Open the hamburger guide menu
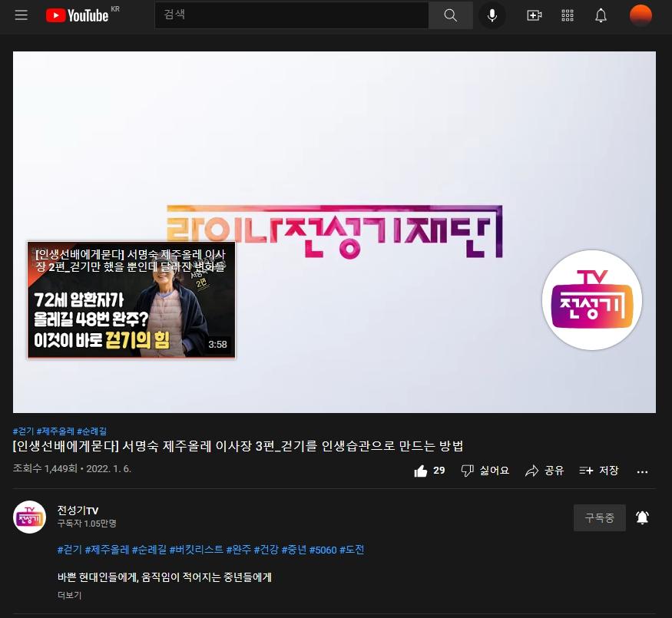 [x=21, y=15]
